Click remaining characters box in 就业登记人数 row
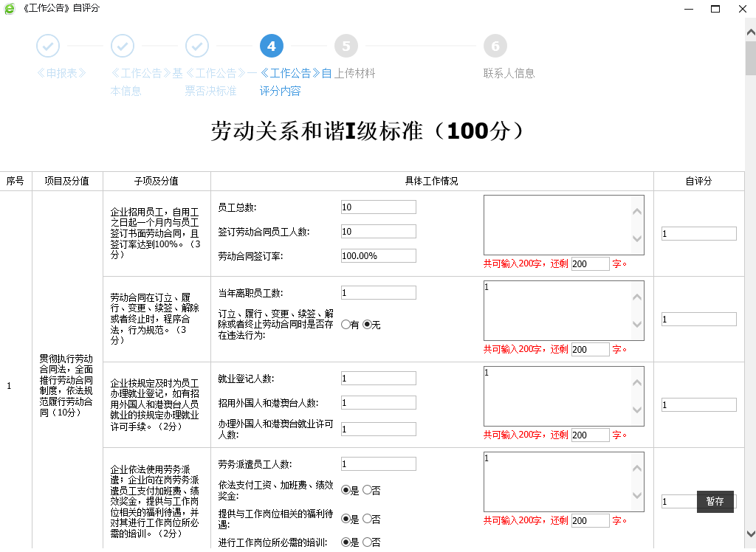 590,435
